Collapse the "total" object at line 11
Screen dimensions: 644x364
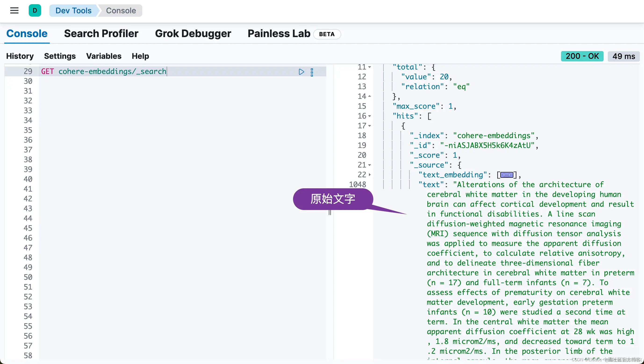pyautogui.click(x=369, y=67)
